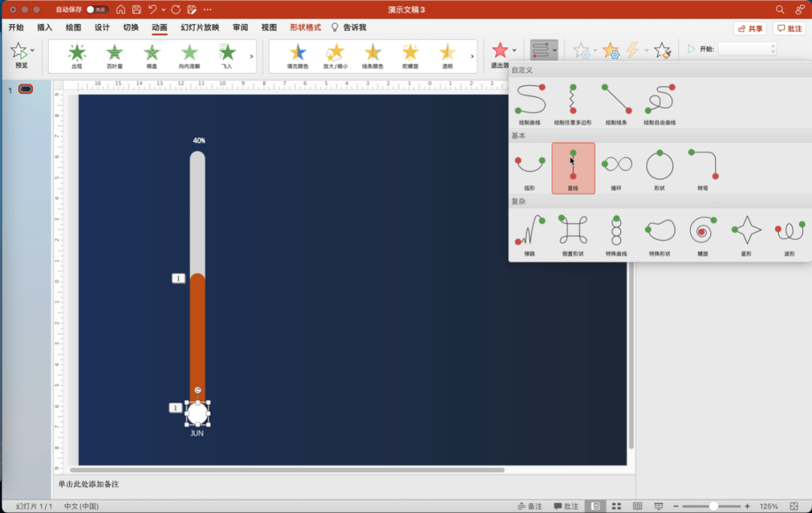Apply the 百叶窗 entrance effect
Image resolution: width=812 pixels, height=513 pixels.
click(x=114, y=56)
